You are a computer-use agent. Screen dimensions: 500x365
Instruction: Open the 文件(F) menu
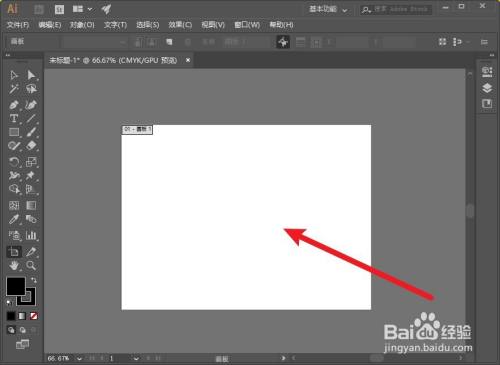pos(18,25)
